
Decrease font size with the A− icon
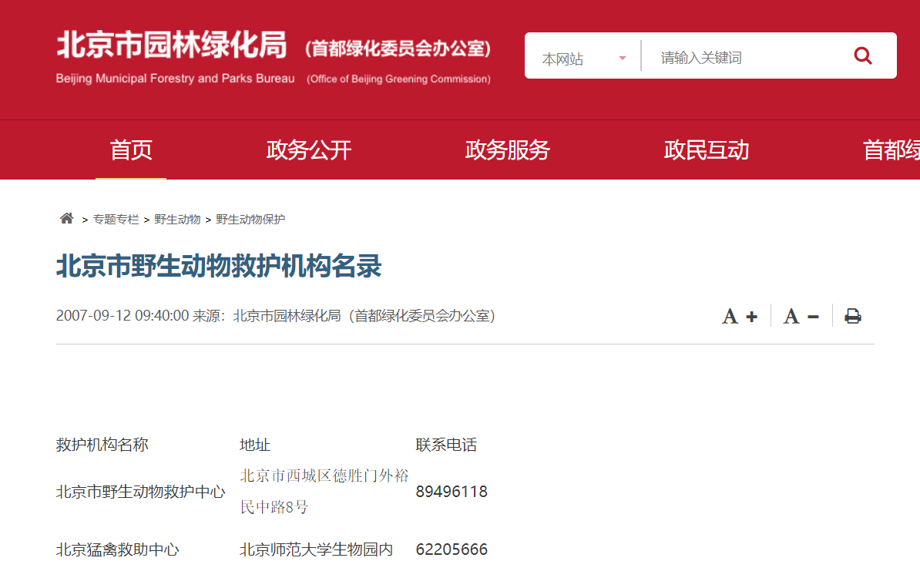point(801,316)
